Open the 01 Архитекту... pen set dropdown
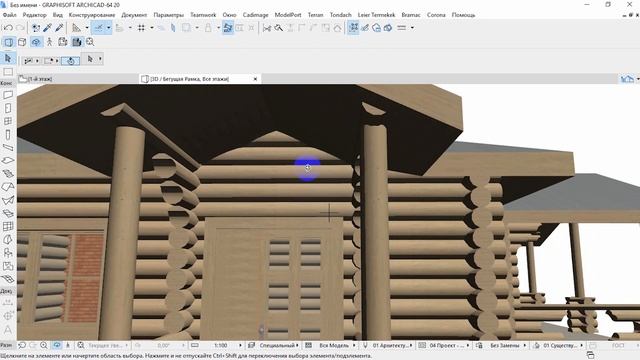Image resolution: width=640 pixels, height=360 pixels. [x=388, y=345]
